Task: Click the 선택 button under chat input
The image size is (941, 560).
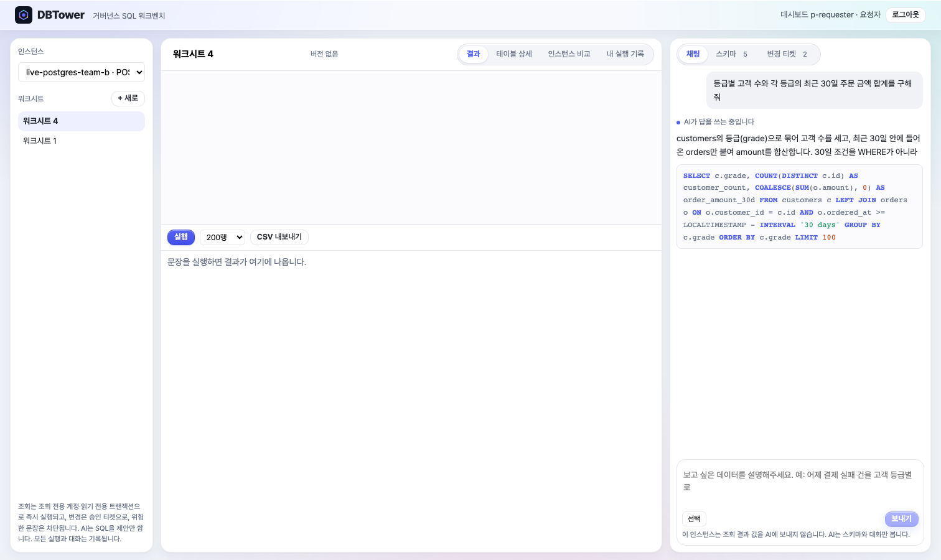Action: [x=695, y=519]
